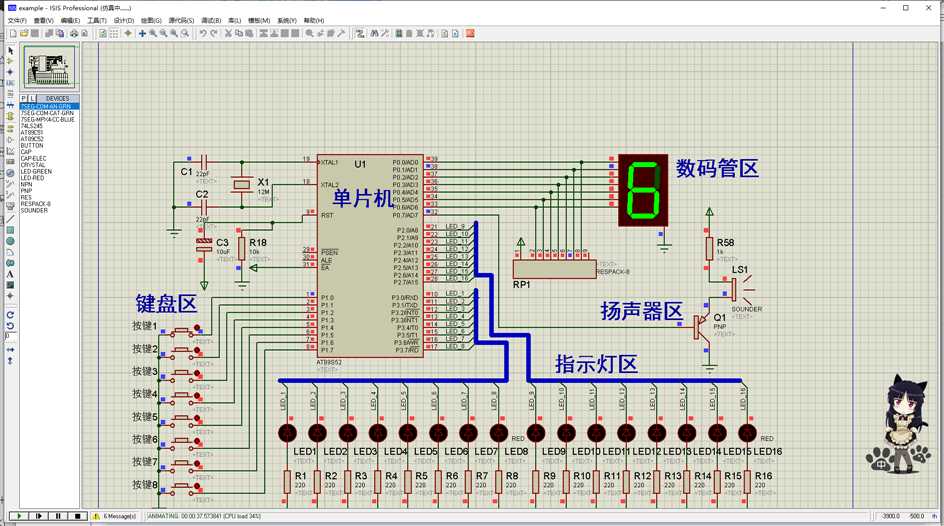Click the P pick devices button
The height and width of the screenshot is (526, 944).
[23, 98]
